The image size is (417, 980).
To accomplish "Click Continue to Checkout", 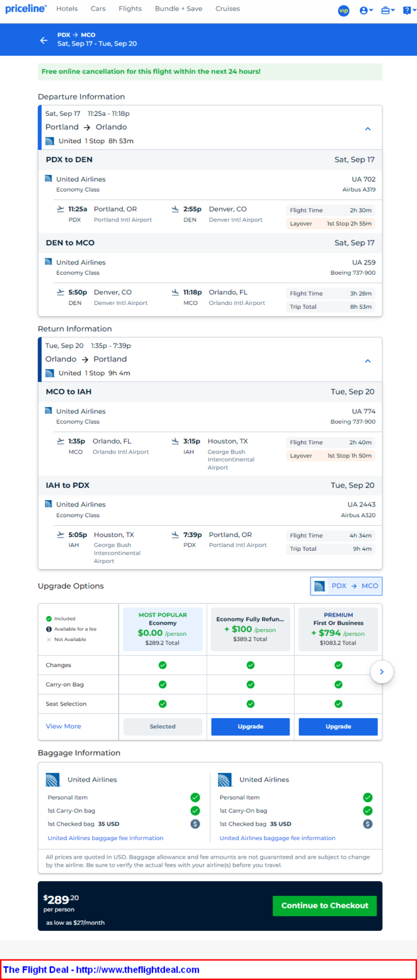I will [x=325, y=906].
